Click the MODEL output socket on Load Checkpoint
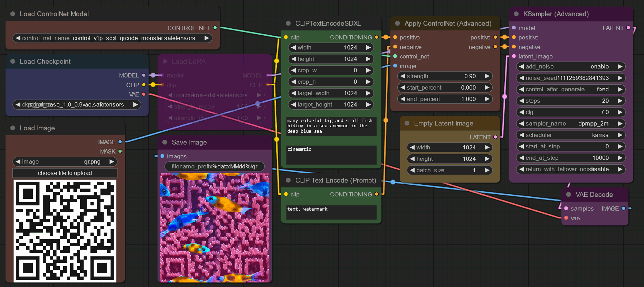 (x=144, y=75)
